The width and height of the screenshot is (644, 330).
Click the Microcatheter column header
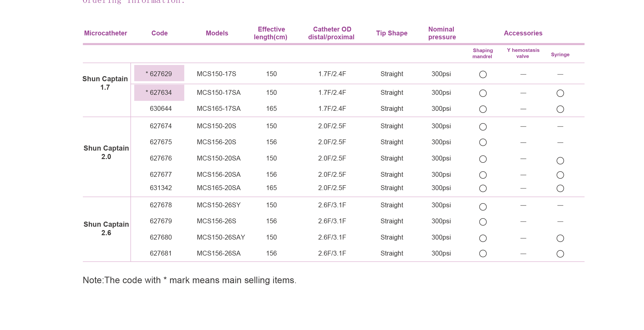tap(105, 33)
